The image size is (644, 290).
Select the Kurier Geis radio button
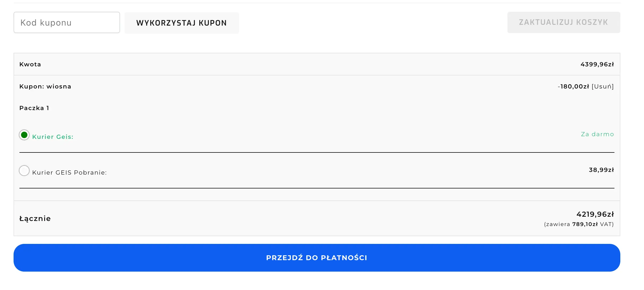[x=24, y=135]
